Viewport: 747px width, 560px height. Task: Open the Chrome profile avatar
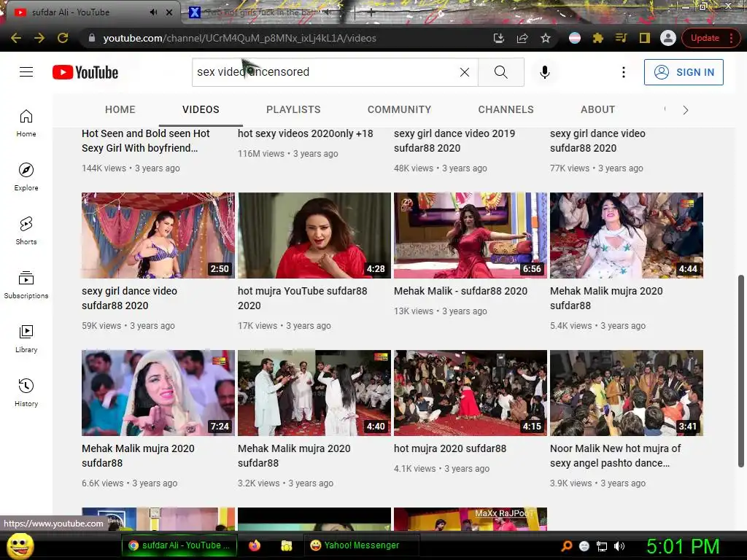tap(668, 38)
